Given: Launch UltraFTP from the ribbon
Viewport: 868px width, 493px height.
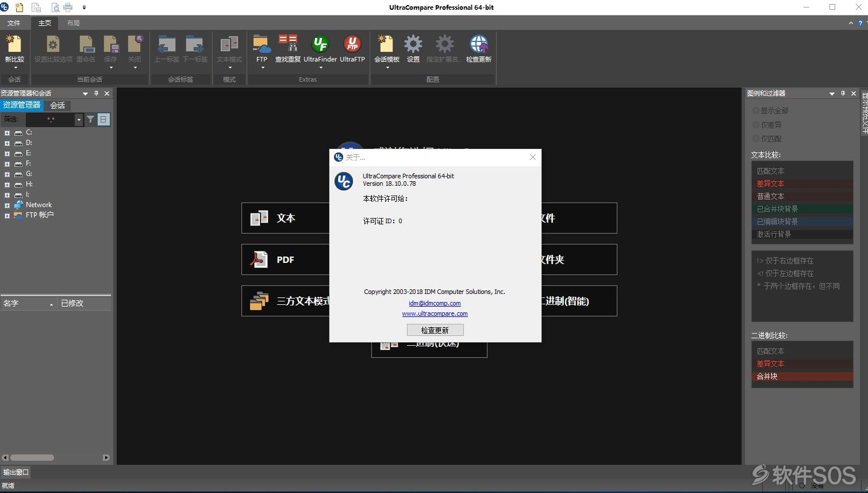Looking at the screenshot, I should [352, 49].
